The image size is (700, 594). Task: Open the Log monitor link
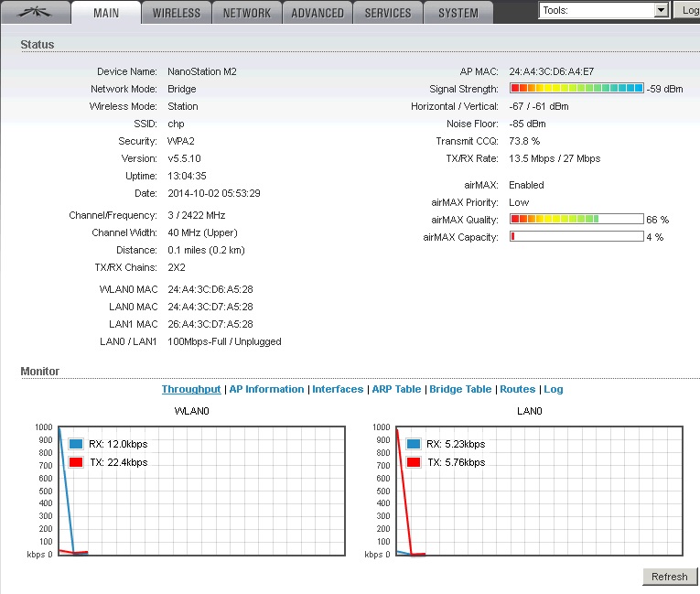553,389
